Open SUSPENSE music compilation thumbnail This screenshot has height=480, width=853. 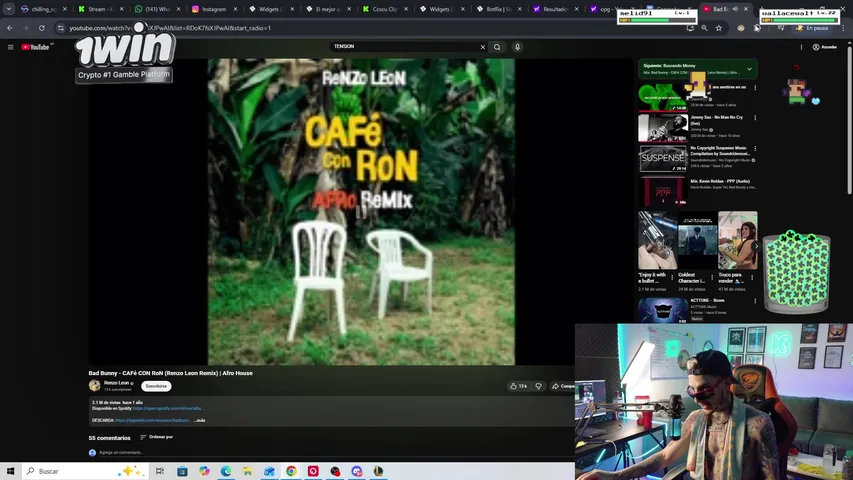663,158
